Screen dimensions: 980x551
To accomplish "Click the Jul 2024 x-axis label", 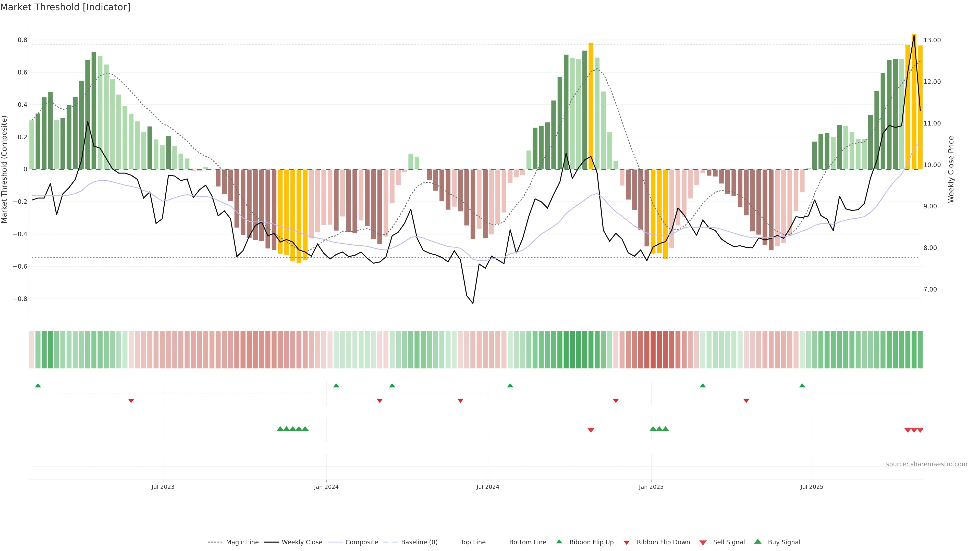I will tap(488, 487).
